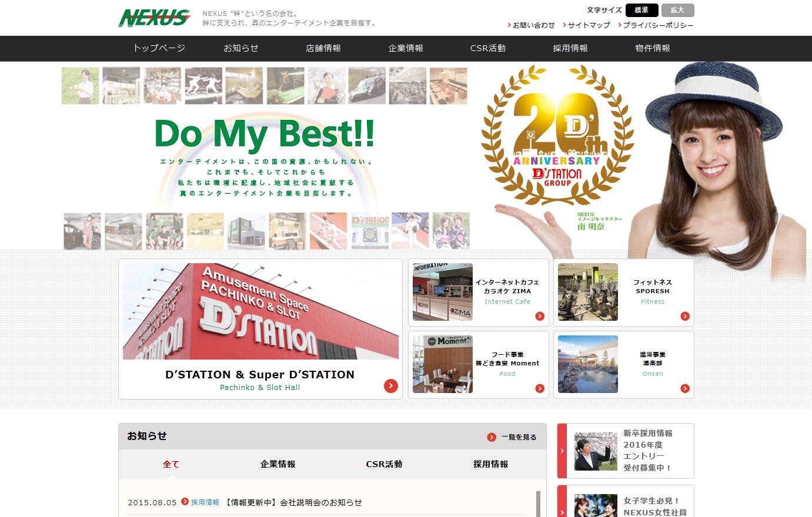Click the D'STATION sign photo in bottom strip

pos(370,231)
